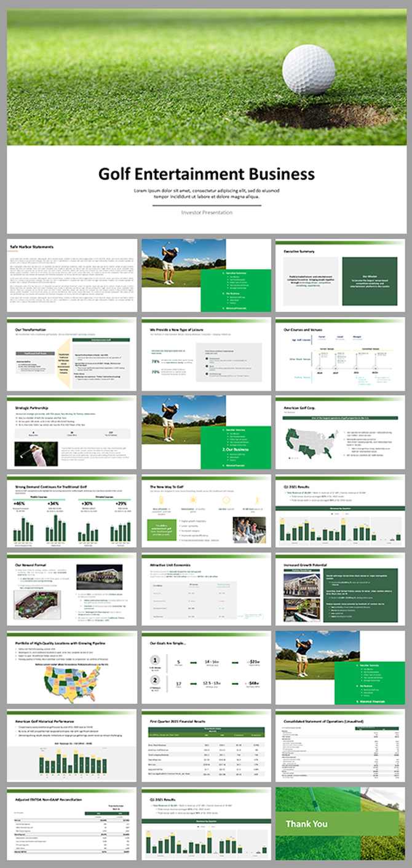Open The New Way To Golf slide
The height and width of the screenshot is (868, 412).
[x=206, y=511]
